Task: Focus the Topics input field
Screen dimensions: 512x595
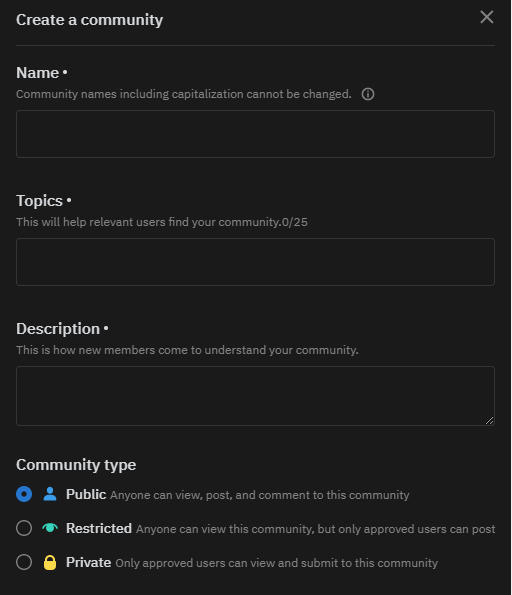Action: 255,262
